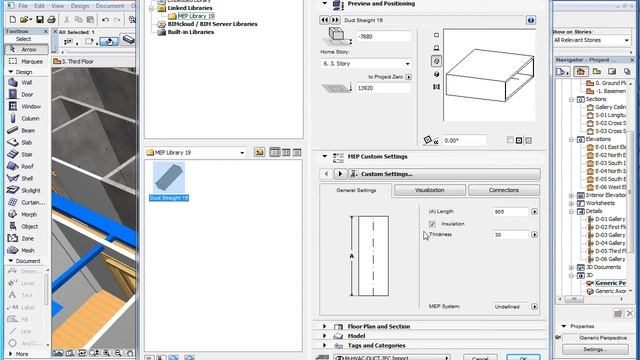Click the Save icon in toolbar
640x360 pixels.
pyautogui.click(x=40, y=20)
